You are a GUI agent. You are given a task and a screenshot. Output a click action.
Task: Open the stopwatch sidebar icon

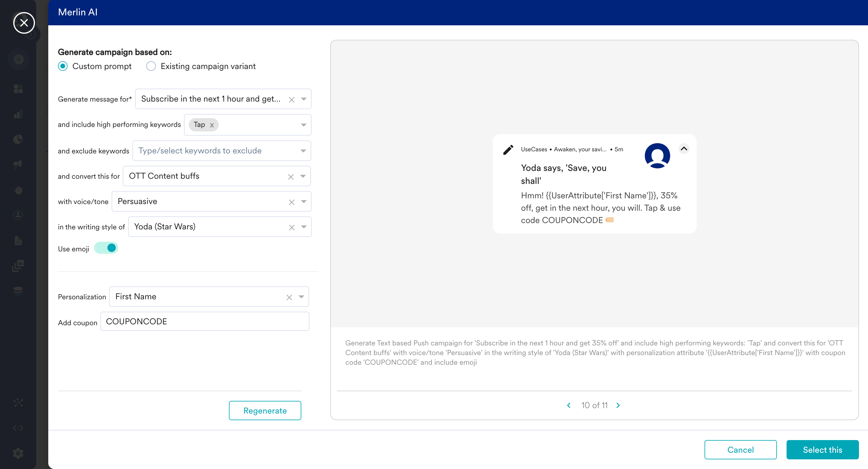(x=18, y=190)
